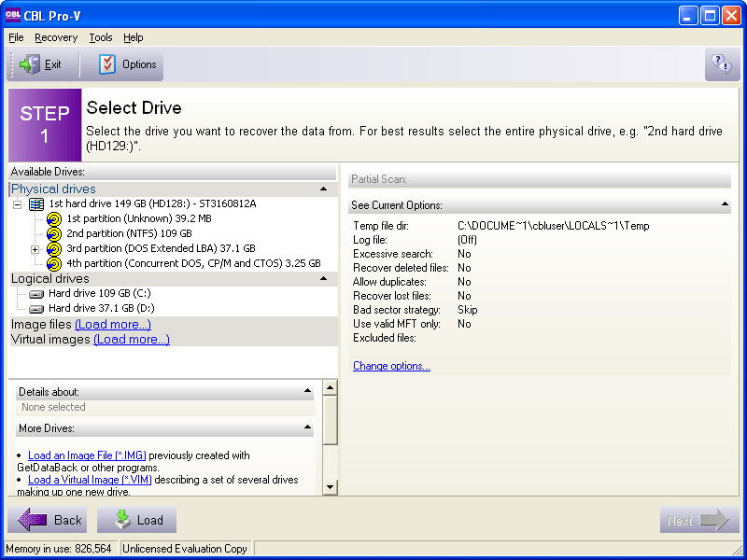Collapse the Logical drives section
Viewport: 747px width, 560px height.
323,278
